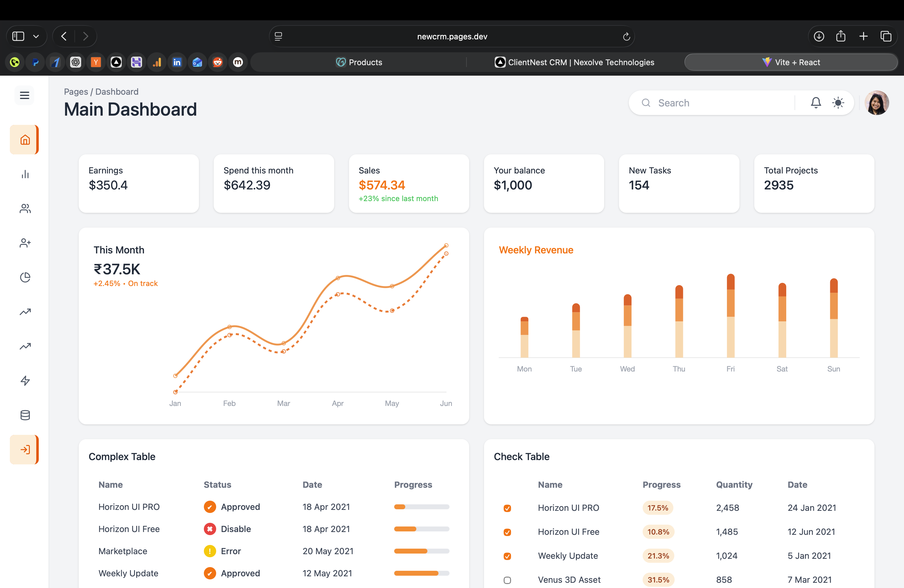Uncheck the Horizon UI PRO row checkbox

point(507,508)
